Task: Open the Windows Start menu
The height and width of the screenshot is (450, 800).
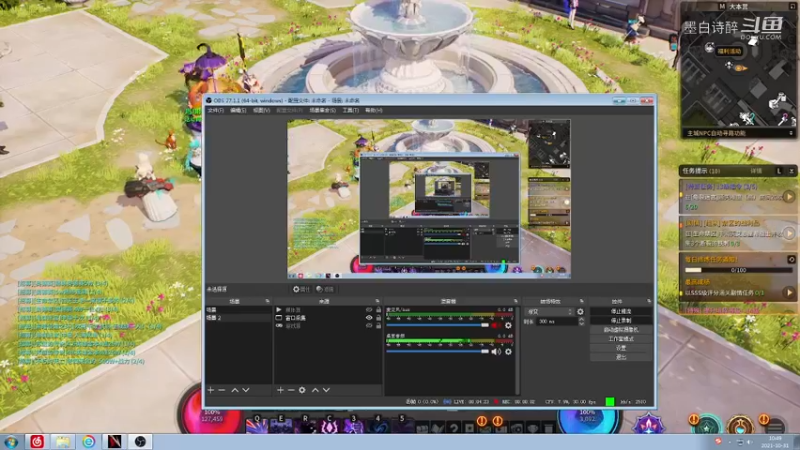Action: coord(11,441)
